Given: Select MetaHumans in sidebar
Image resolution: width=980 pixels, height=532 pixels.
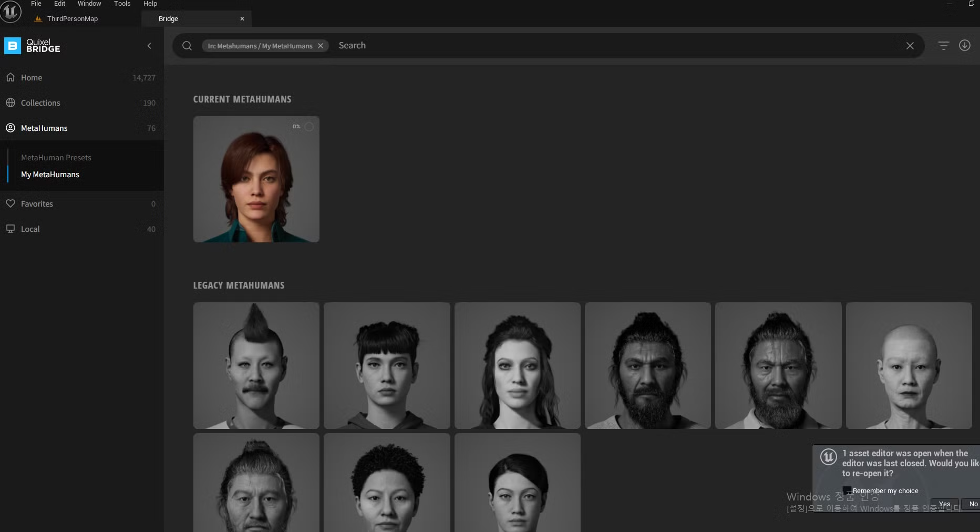Looking at the screenshot, I should (x=82, y=128).
